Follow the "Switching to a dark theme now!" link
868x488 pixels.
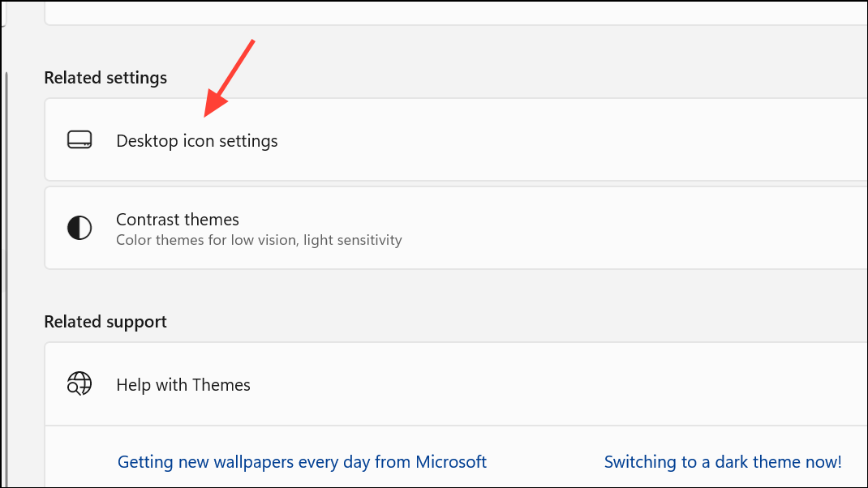722,462
